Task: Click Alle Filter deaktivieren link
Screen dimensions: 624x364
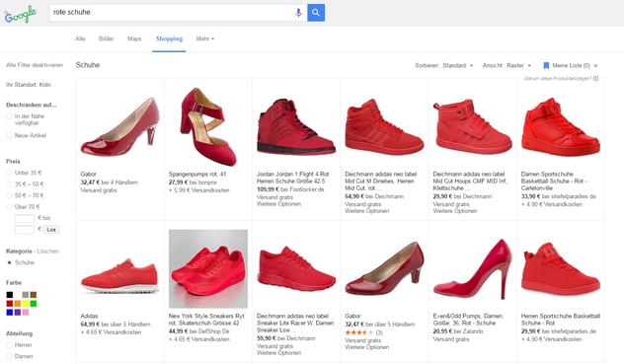Action: [x=35, y=65]
